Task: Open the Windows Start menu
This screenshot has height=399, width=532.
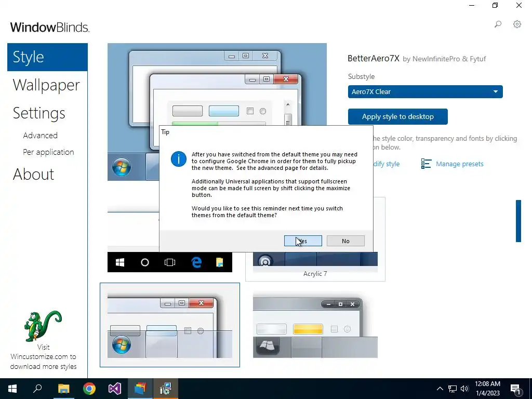Action: (12, 389)
